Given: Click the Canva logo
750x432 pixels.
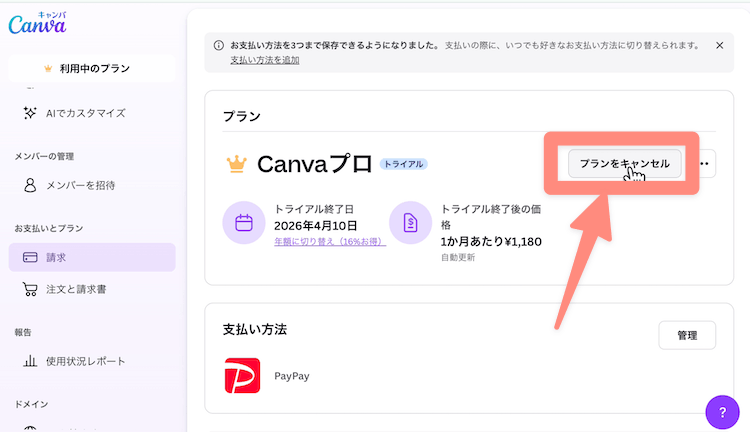Looking at the screenshot, I should pyautogui.click(x=37, y=23).
